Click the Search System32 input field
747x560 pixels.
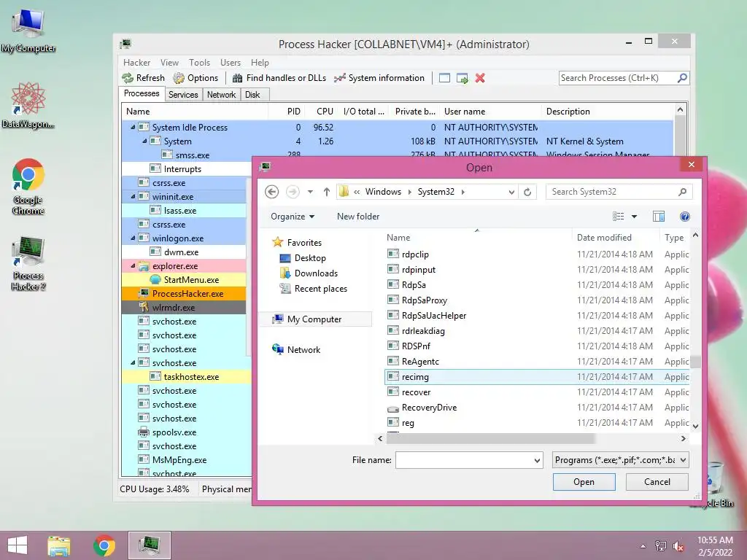[x=613, y=192]
